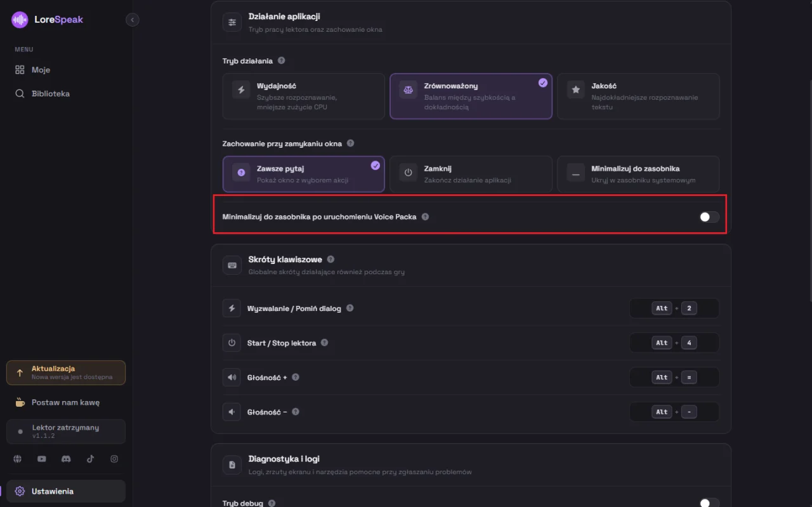Click the 'Aktualizacja' new version banner
This screenshot has width=812, height=507.
[x=66, y=373]
